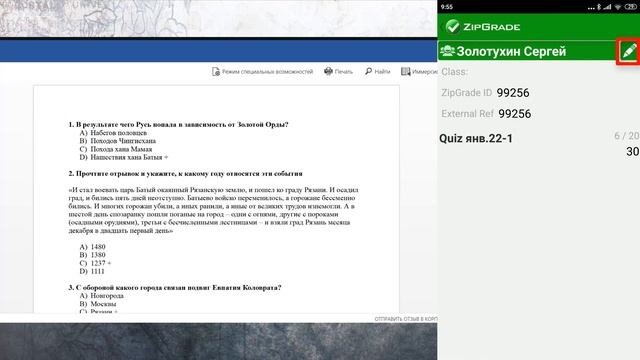Screen dimensions: 640x360
Task: Click question 2 heading 'Прочтите отрывок'
Action: [185, 173]
